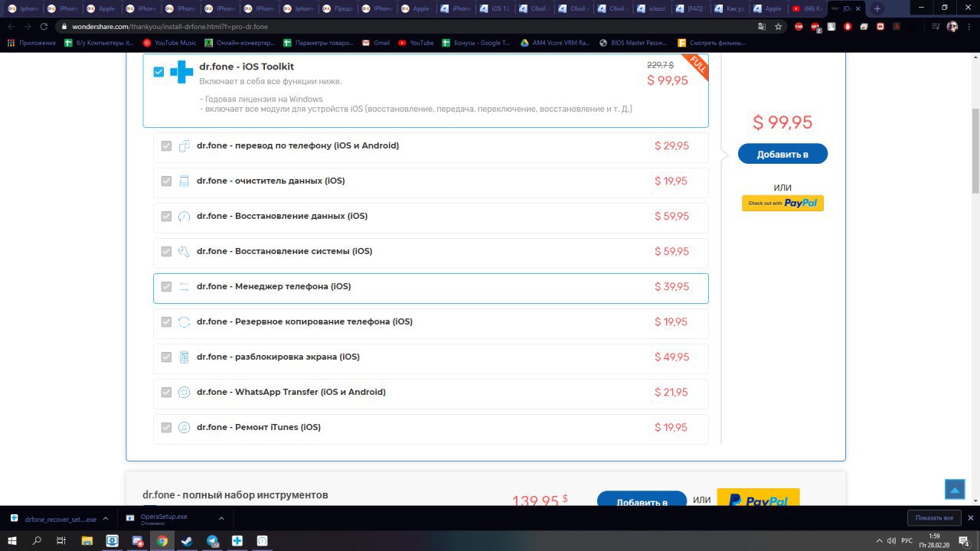Click the Восстановление данных module icon
The width and height of the screenshot is (980, 551).
pos(184,217)
